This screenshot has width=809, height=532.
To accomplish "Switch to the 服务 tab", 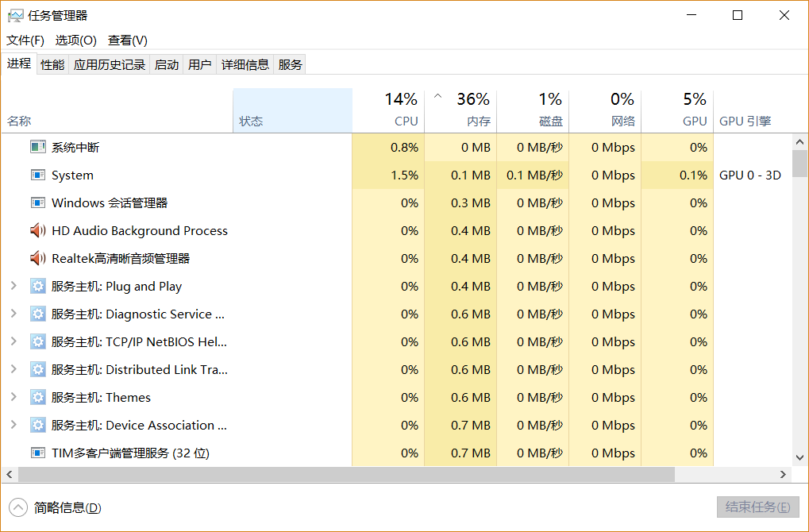I will pyautogui.click(x=290, y=64).
